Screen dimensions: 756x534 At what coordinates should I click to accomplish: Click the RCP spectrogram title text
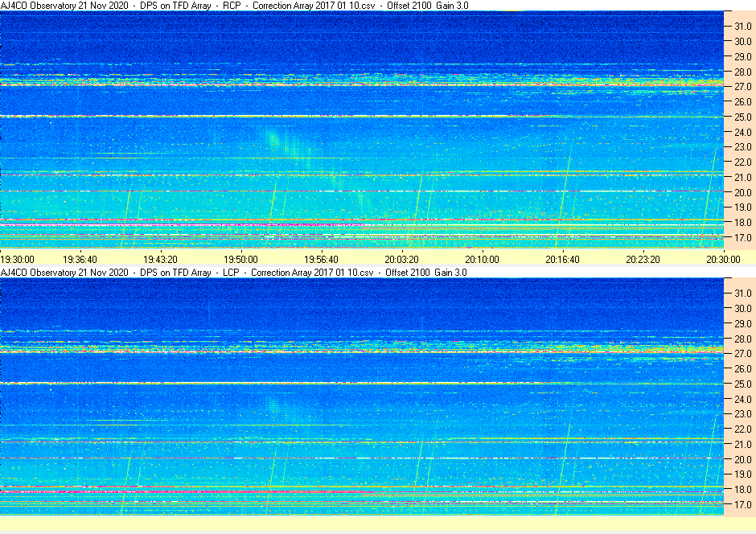pos(234,6)
